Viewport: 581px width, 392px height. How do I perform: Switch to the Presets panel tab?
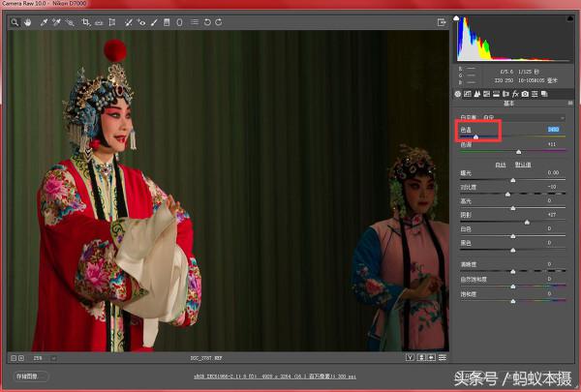tap(535, 94)
